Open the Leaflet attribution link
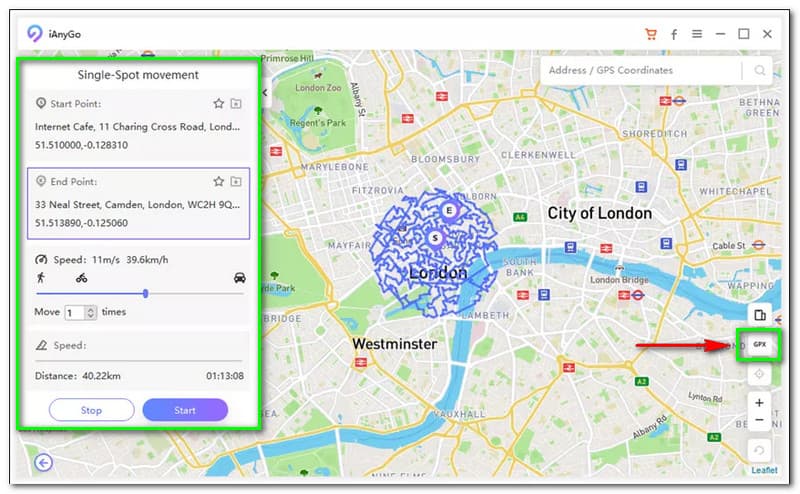The width and height of the screenshot is (800, 494). click(x=764, y=470)
